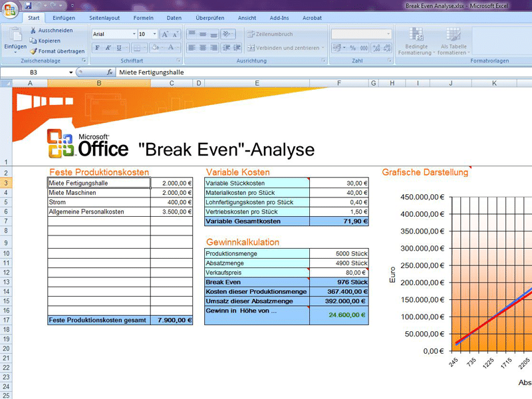This screenshot has height=399, width=532.
Task: Switch to the Ansicht tab
Action: point(247,18)
